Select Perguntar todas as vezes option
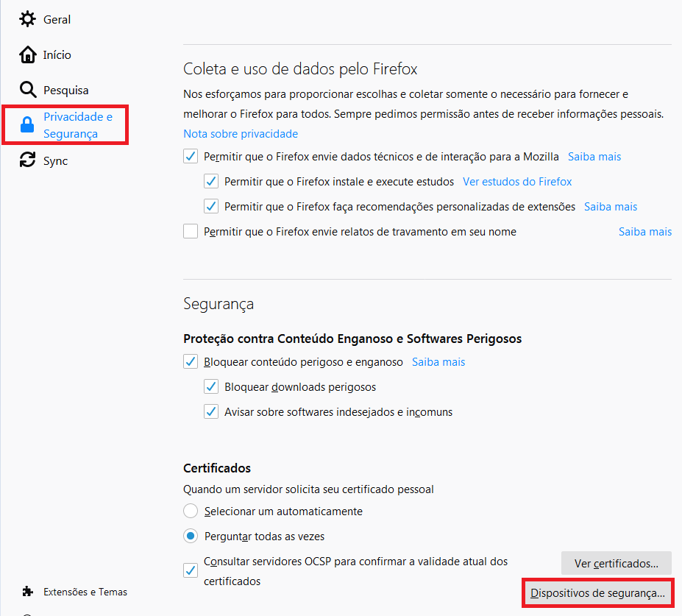 (191, 536)
